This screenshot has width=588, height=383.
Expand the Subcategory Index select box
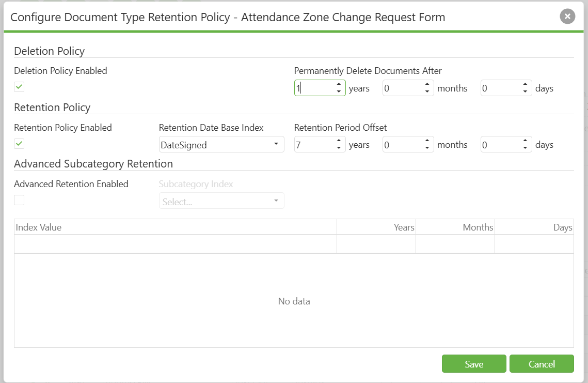221,201
